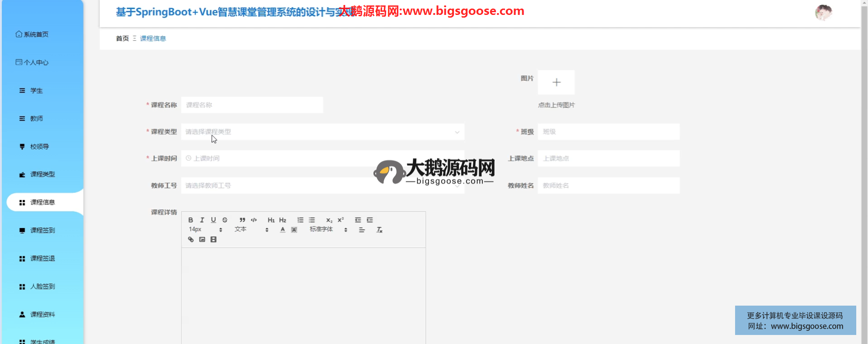Click the plus box to upload image
Screen dimensions: 868x344
click(556, 82)
